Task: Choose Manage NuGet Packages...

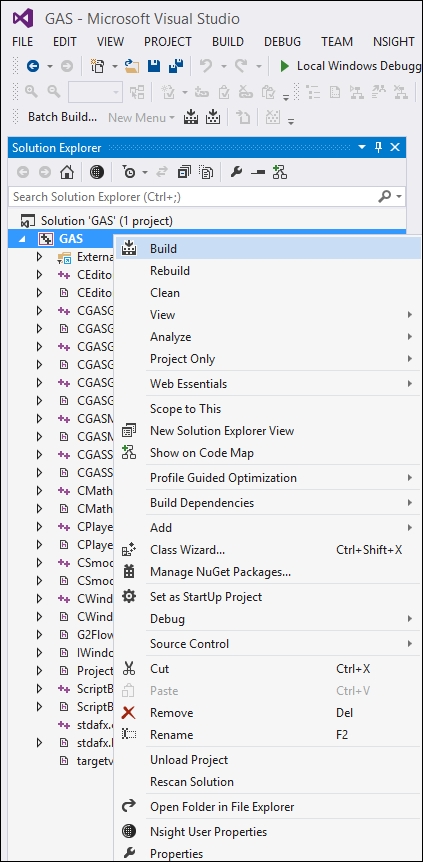Action: tap(267, 572)
